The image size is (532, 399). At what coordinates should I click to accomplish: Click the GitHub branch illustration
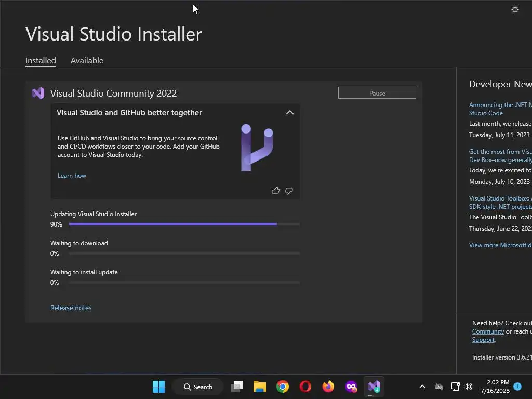257,147
